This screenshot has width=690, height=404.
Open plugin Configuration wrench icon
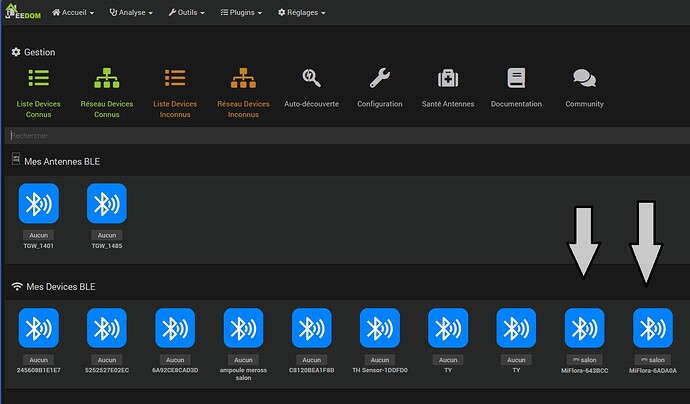[x=379, y=78]
